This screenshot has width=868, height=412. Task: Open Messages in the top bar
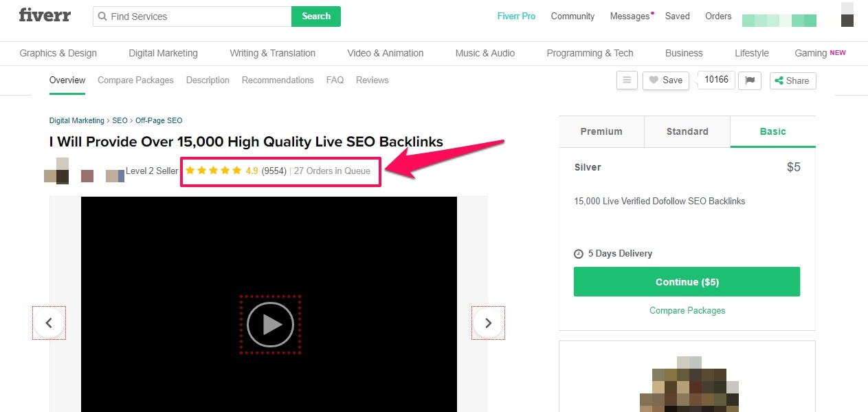(630, 16)
